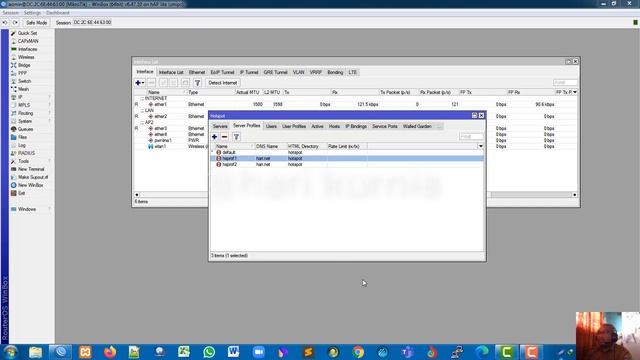Expand the Routing submenu

tap(25, 113)
